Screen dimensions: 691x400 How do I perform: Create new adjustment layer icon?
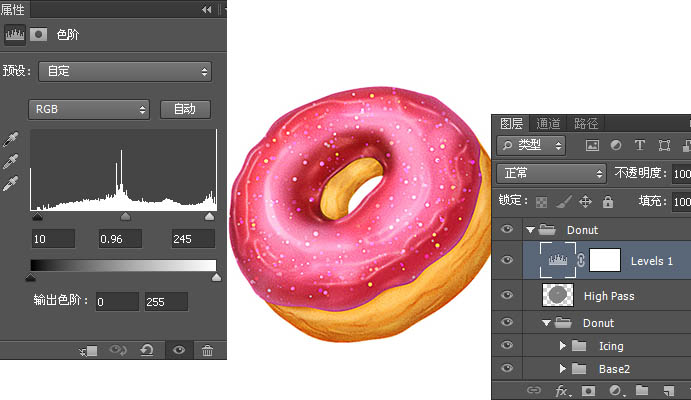point(615,390)
